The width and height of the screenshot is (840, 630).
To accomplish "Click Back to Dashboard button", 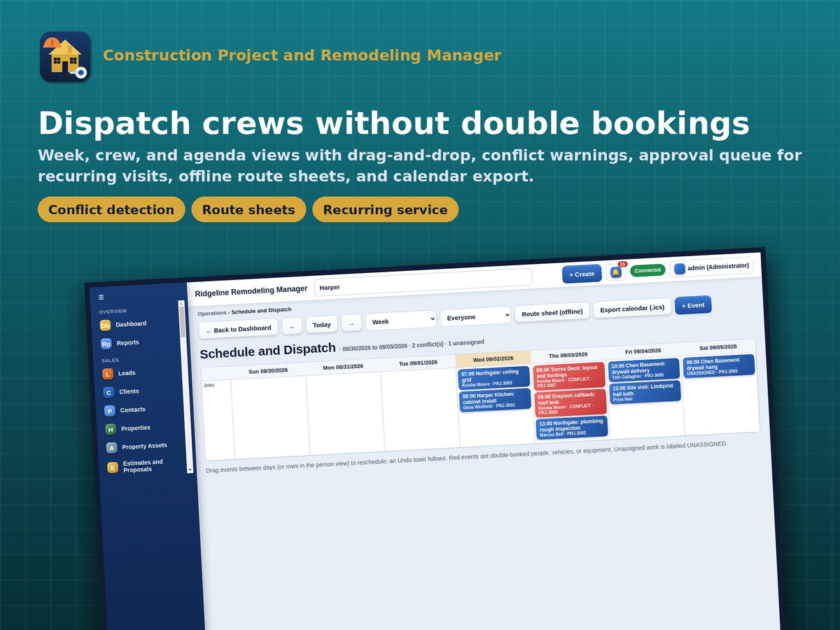I will pyautogui.click(x=239, y=329).
